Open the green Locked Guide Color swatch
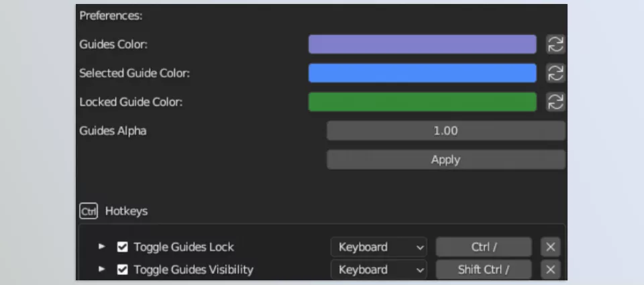The height and width of the screenshot is (285, 644). [422, 102]
